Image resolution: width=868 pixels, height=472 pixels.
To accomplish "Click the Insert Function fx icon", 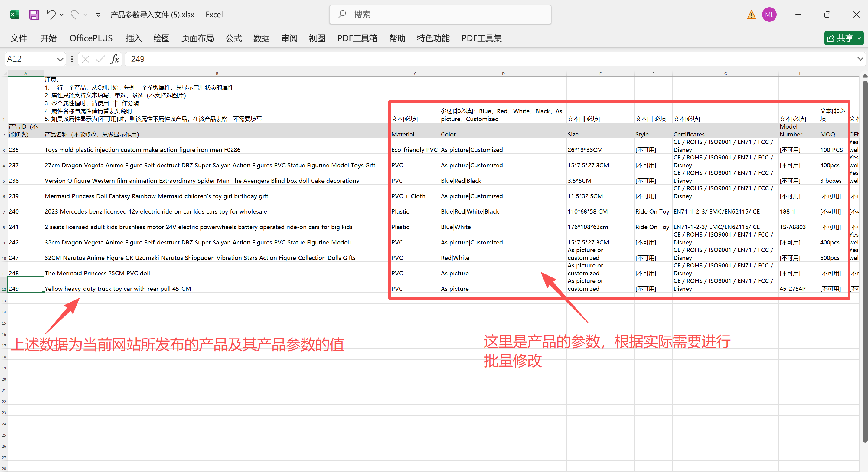I will pyautogui.click(x=114, y=59).
